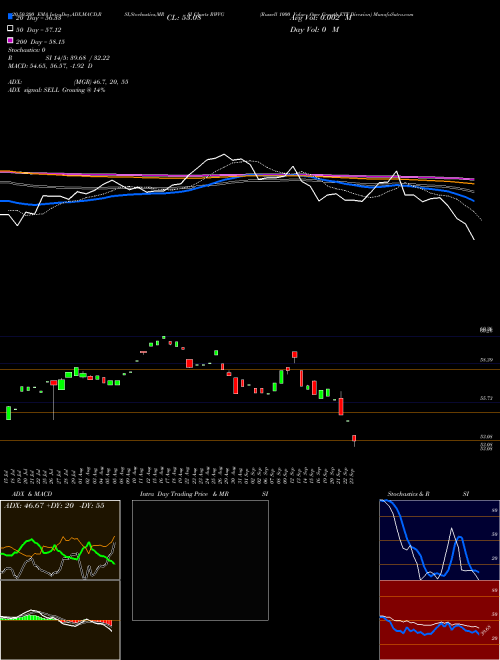Click the 'ADX: 46.67 +DY: 20 -DY: 55' header
The height and width of the screenshot is (660, 500).
54,506
